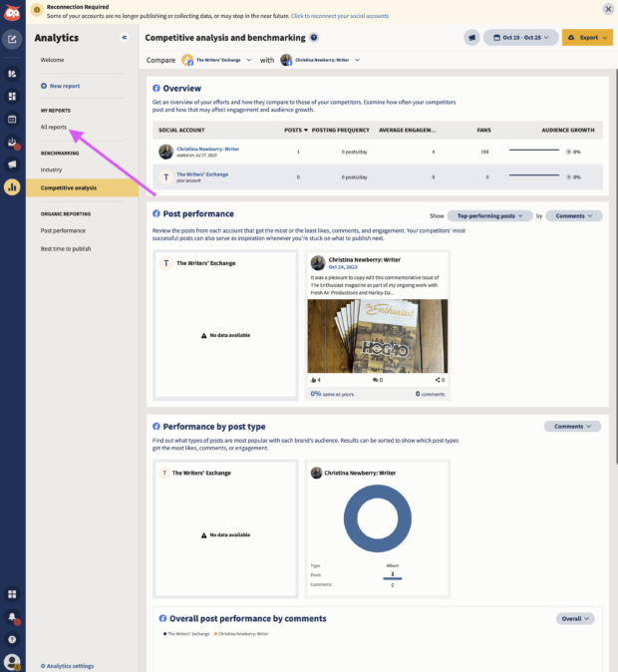Open the user profile avatar icon
Viewport: 618px width, 672px height.
point(12,662)
